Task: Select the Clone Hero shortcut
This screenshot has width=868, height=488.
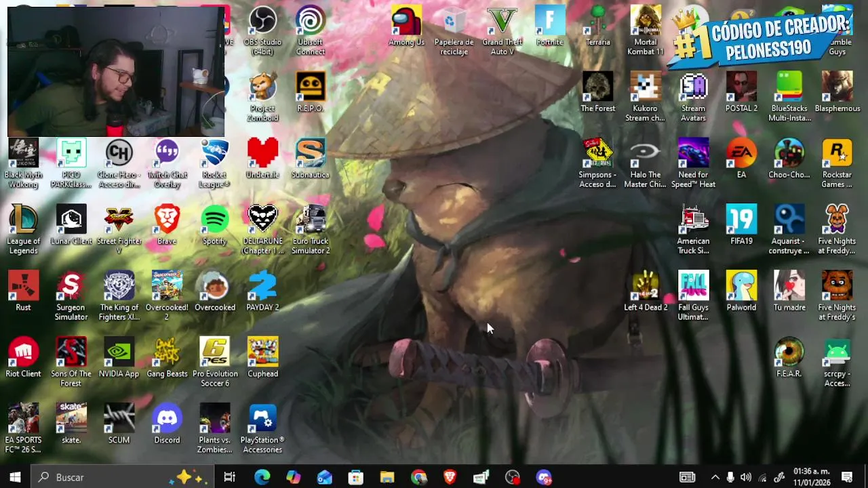Action: coord(119,163)
